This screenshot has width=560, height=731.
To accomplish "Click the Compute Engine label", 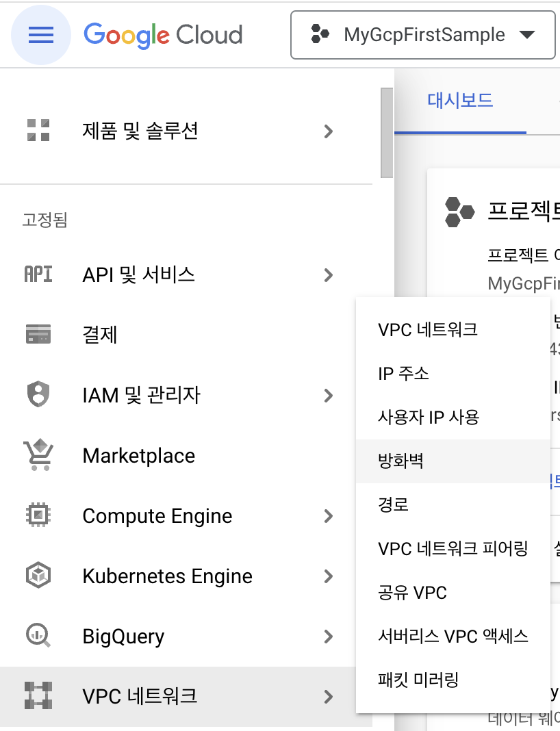I will 157,516.
